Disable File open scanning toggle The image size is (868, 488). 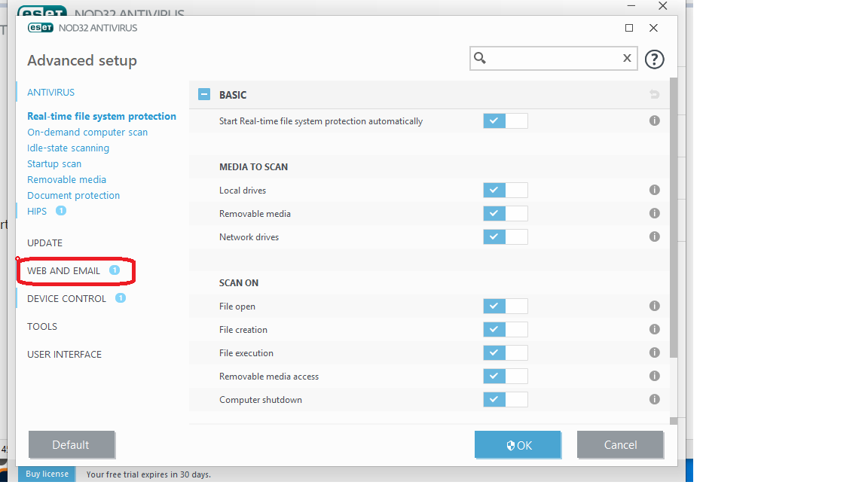[505, 307]
